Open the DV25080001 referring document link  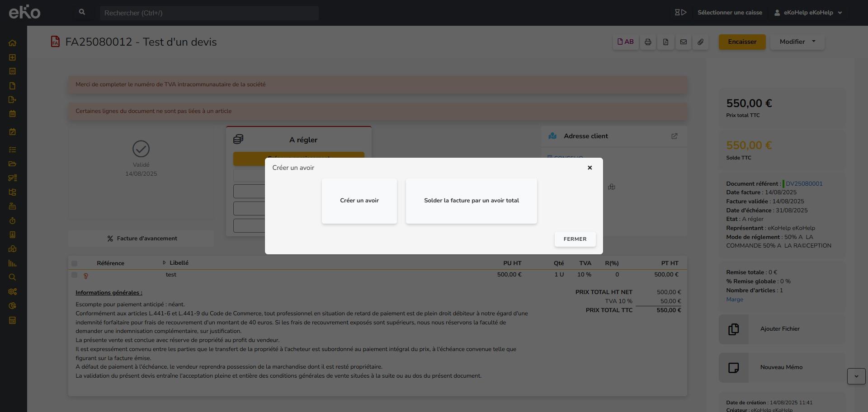804,184
